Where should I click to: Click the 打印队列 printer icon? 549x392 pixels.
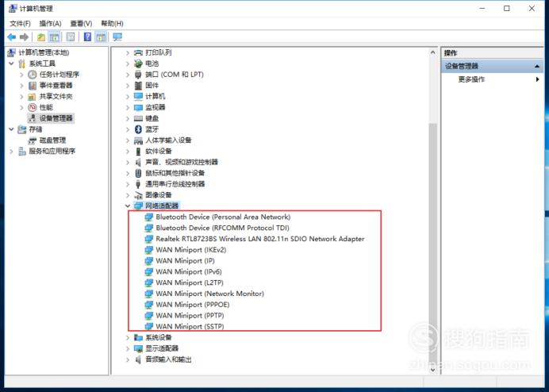[139, 52]
